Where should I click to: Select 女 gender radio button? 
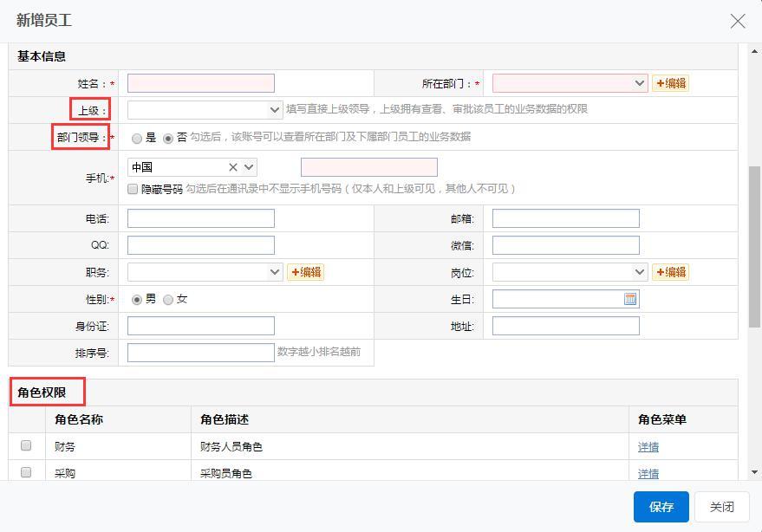(168, 300)
